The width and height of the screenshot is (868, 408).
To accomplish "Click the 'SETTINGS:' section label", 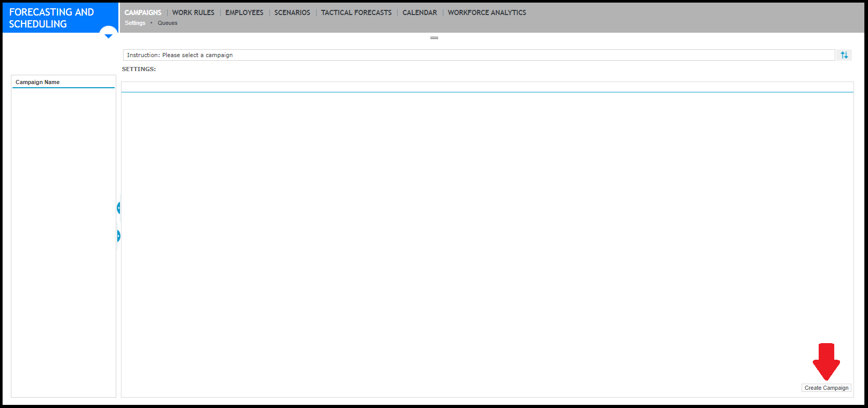I will pyautogui.click(x=139, y=69).
